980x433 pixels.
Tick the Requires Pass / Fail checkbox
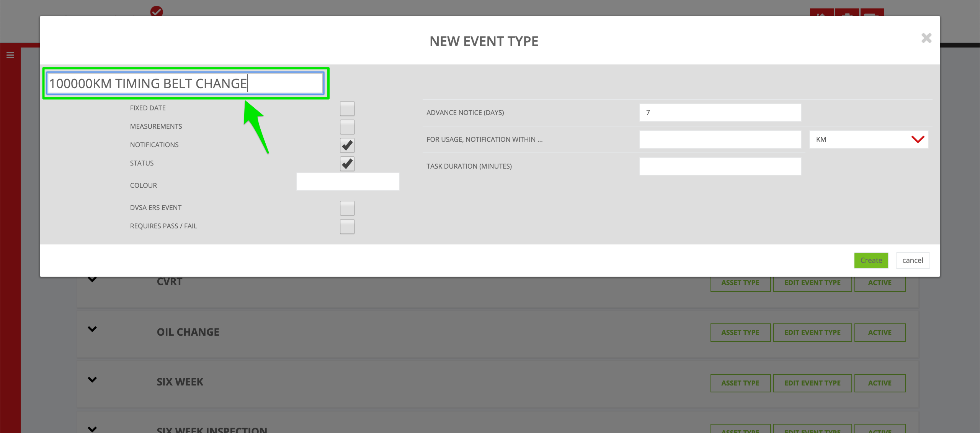347,226
